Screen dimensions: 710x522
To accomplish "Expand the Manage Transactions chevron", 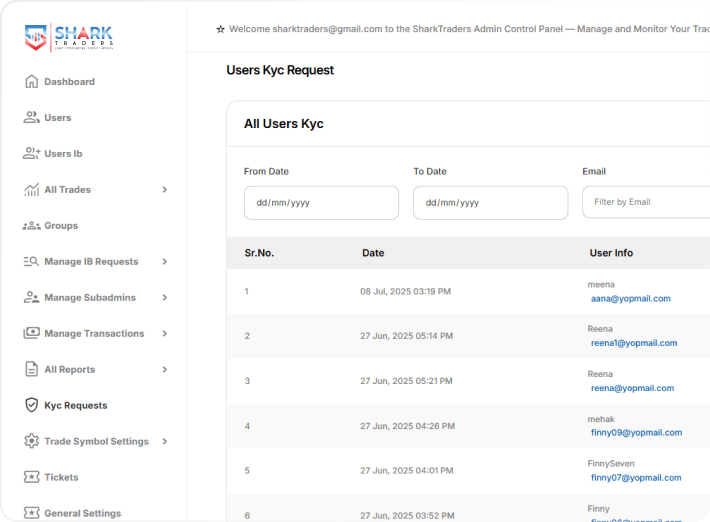I will pyautogui.click(x=165, y=333).
